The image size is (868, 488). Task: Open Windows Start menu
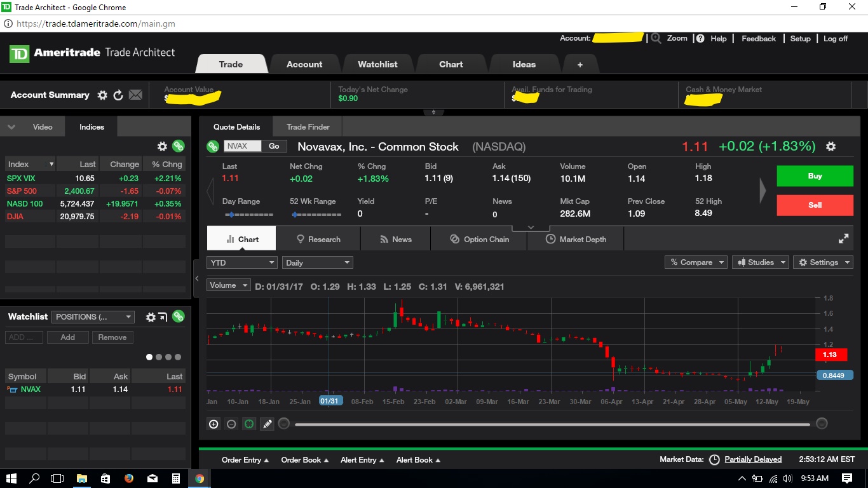point(11,478)
